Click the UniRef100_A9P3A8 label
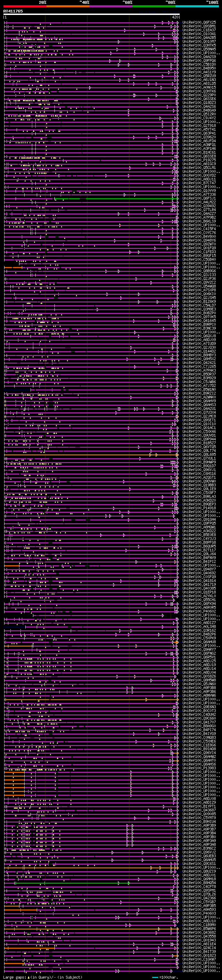The height and width of the screenshot is (980, 222). (199, 844)
